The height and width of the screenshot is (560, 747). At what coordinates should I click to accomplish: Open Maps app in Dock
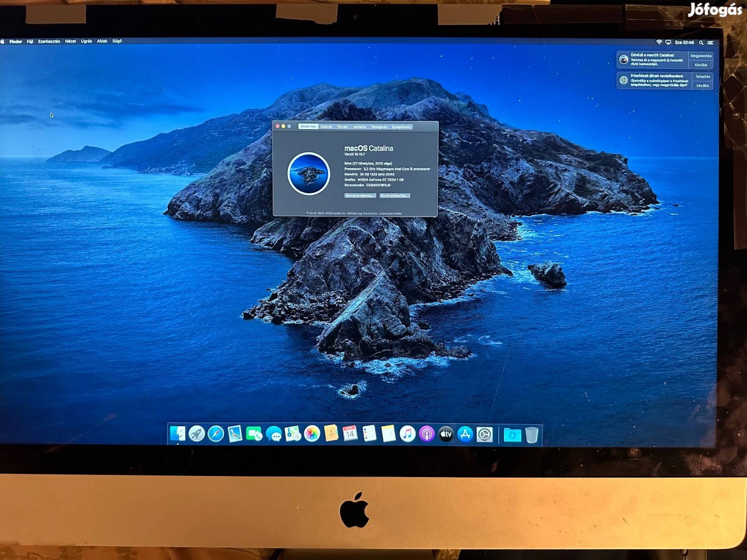[x=293, y=433]
